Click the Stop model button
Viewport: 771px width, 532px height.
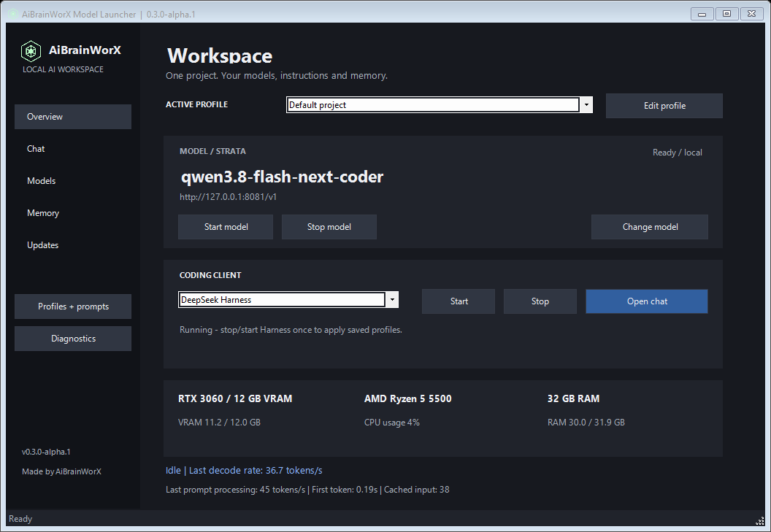[x=329, y=227]
